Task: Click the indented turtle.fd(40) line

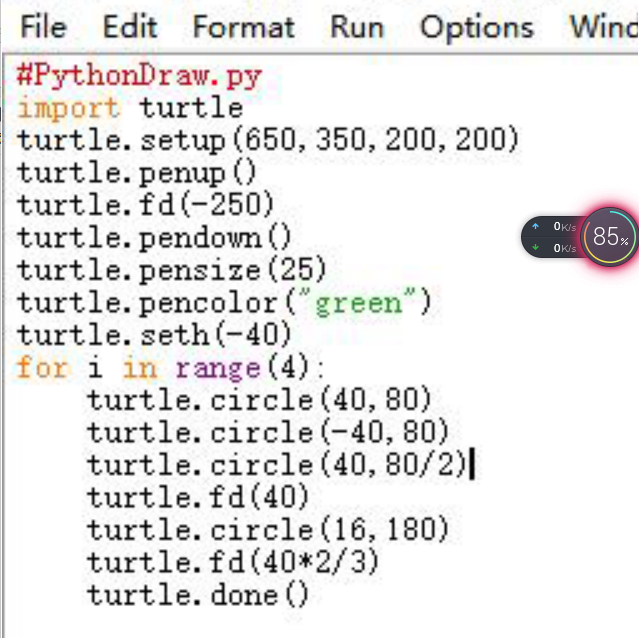Action: 198,498
